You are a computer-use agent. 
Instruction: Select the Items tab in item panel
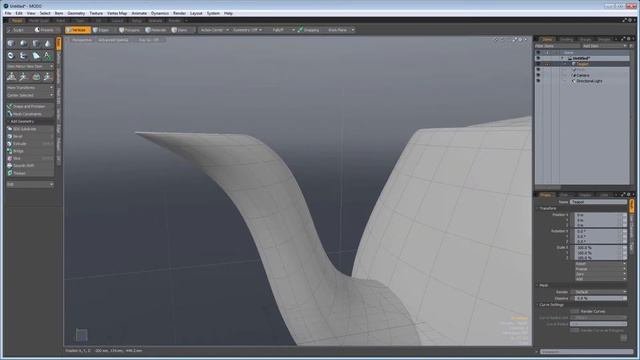pos(547,39)
